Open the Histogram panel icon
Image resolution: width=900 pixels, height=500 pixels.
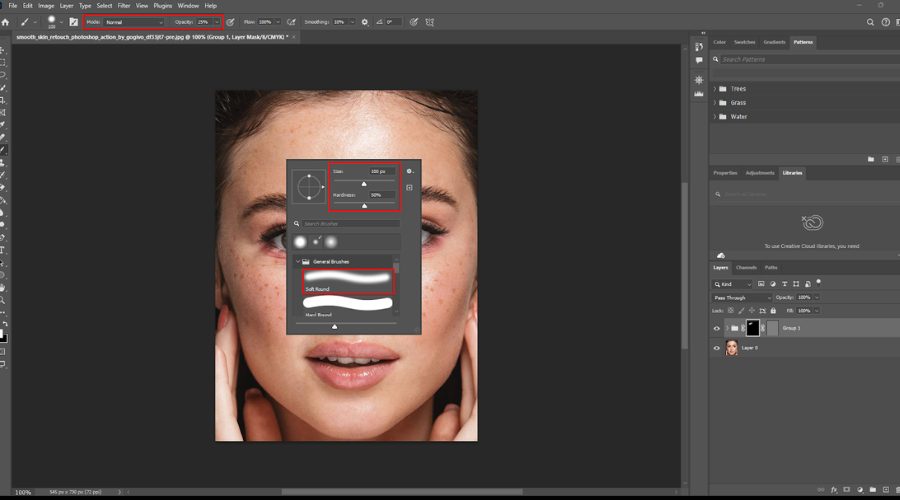(699, 94)
